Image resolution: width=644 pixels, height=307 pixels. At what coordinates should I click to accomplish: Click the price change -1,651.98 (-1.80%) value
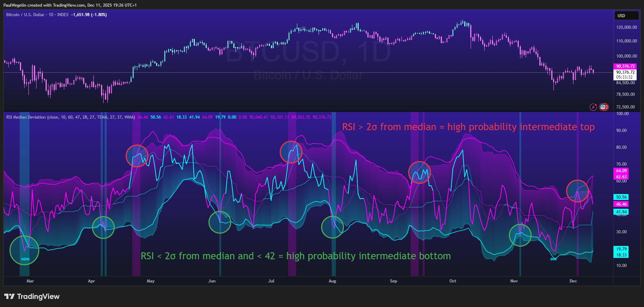tap(89, 15)
